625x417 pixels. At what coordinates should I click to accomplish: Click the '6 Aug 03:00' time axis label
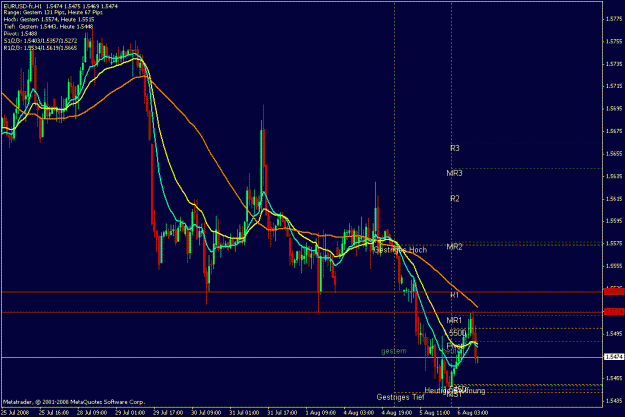473,413
